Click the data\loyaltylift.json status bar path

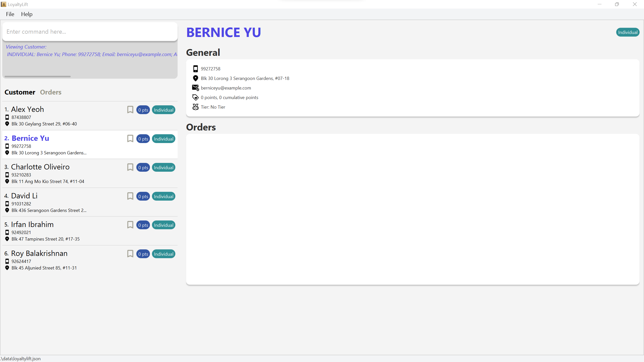coord(21,358)
